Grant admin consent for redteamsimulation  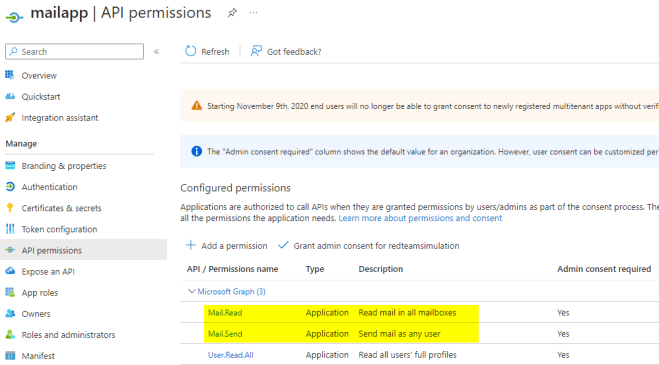coord(376,246)
